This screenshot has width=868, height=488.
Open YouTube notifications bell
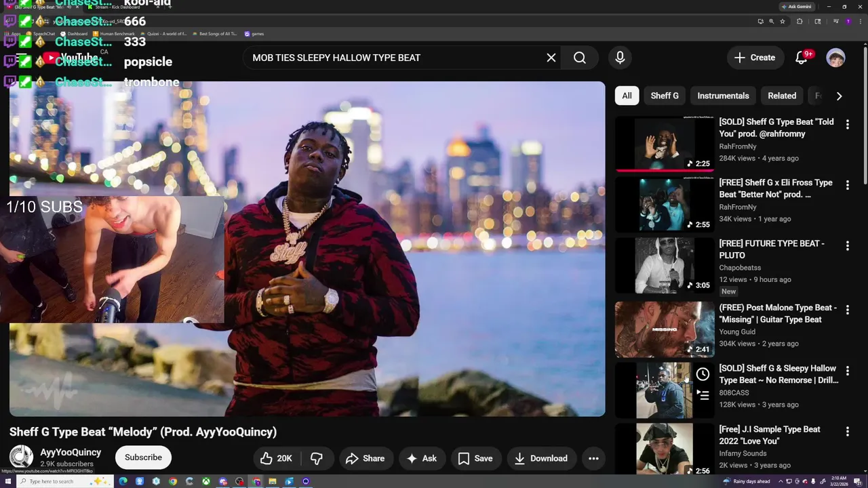[802, 58]
